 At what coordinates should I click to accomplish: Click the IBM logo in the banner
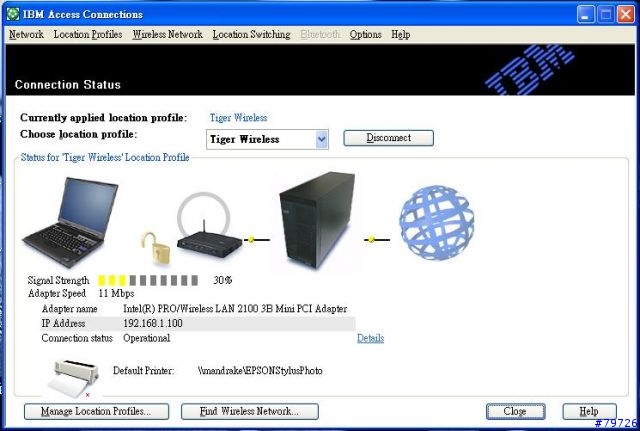(x=529, y=70)
